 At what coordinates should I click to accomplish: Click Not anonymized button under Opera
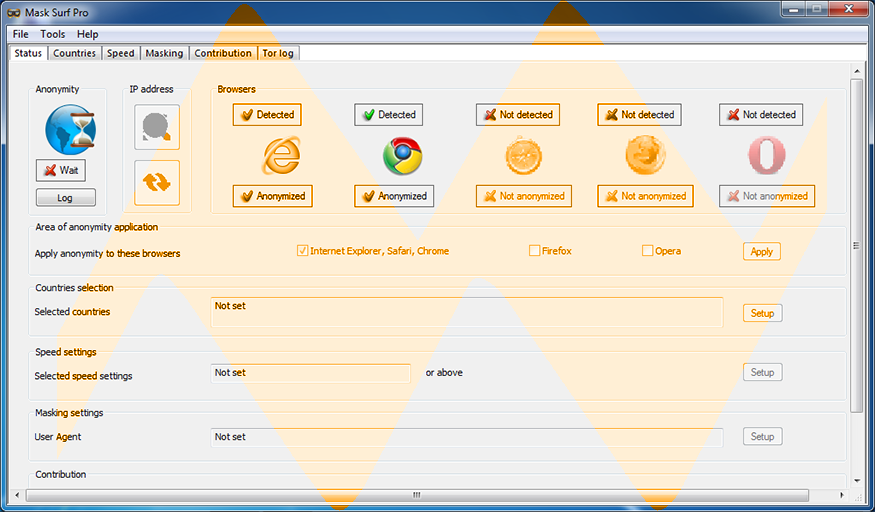[767, 196]
